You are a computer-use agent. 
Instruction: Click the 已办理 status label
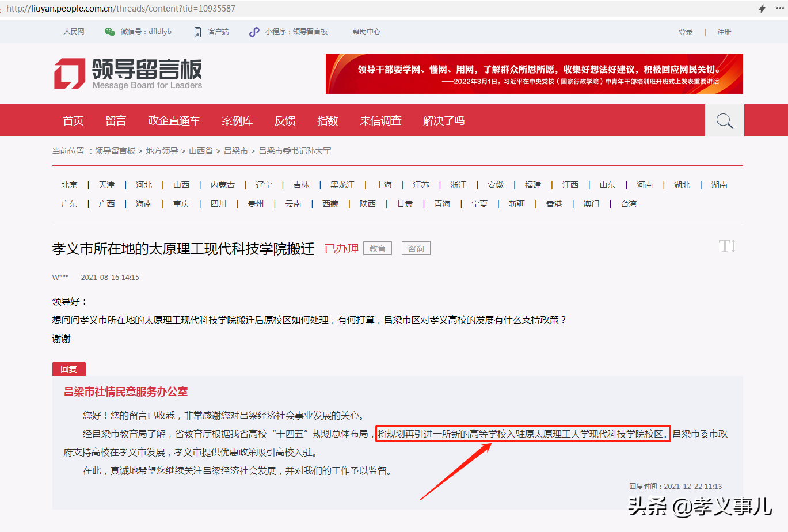point(342,249)
